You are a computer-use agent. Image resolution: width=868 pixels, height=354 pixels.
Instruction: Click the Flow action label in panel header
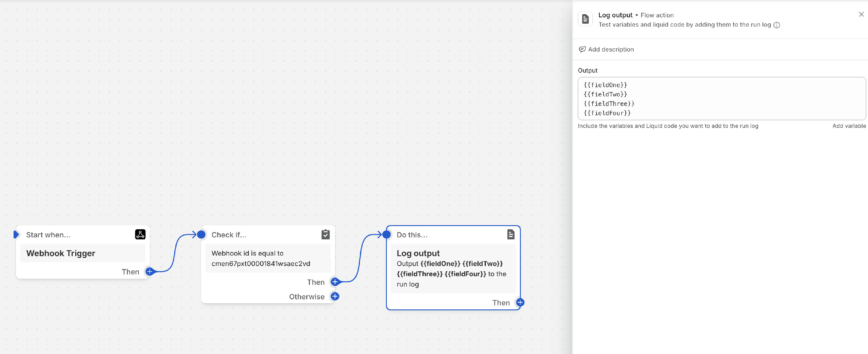657,15
